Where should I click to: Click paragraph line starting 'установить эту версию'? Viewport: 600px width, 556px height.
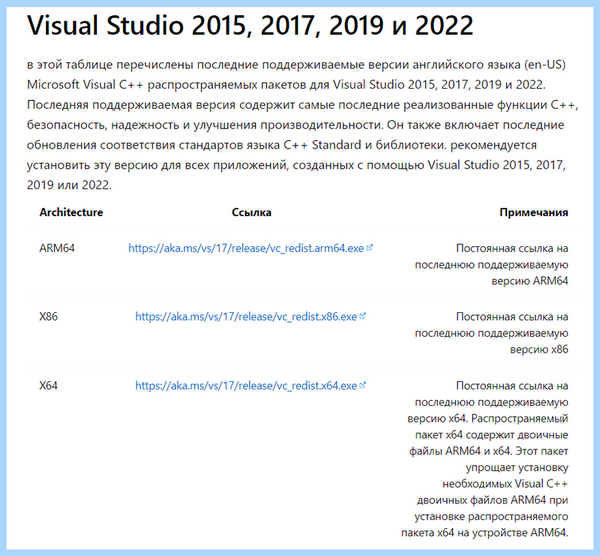click(x=296, y=165)
